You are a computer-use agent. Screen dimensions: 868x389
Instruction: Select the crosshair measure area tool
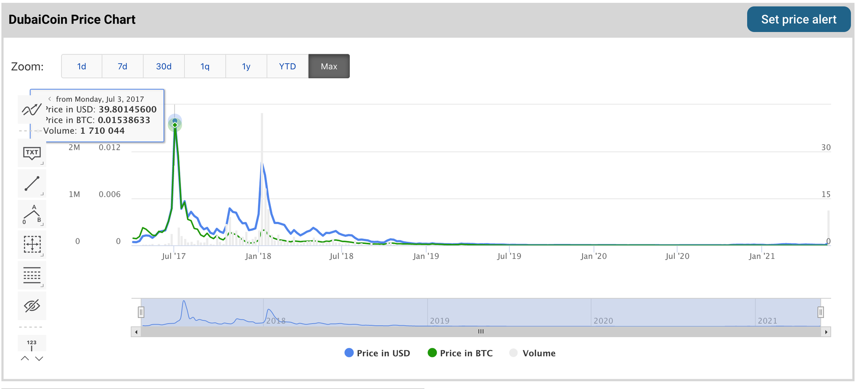(32, 245)
